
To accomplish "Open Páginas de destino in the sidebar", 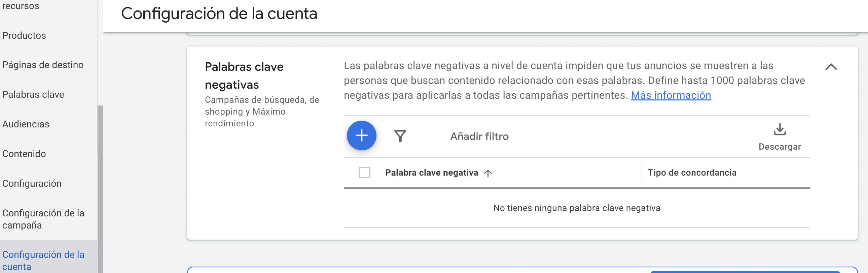I will pos(43,65).
